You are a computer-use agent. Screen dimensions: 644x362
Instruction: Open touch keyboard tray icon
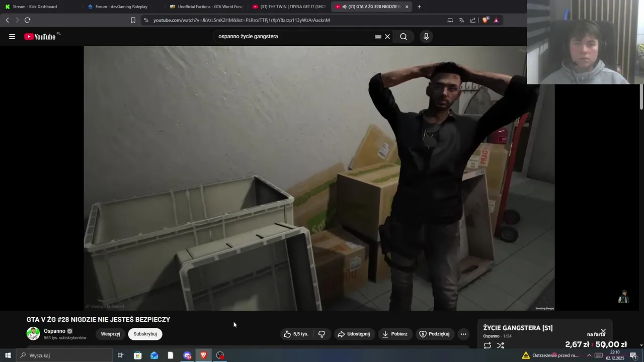(x=599, y=355)
